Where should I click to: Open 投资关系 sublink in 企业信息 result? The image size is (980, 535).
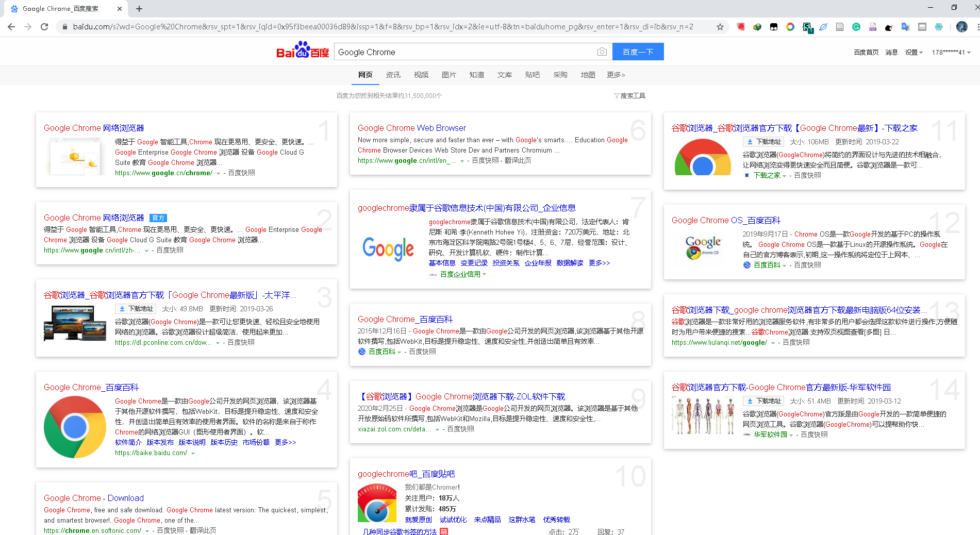click(506, 263)
